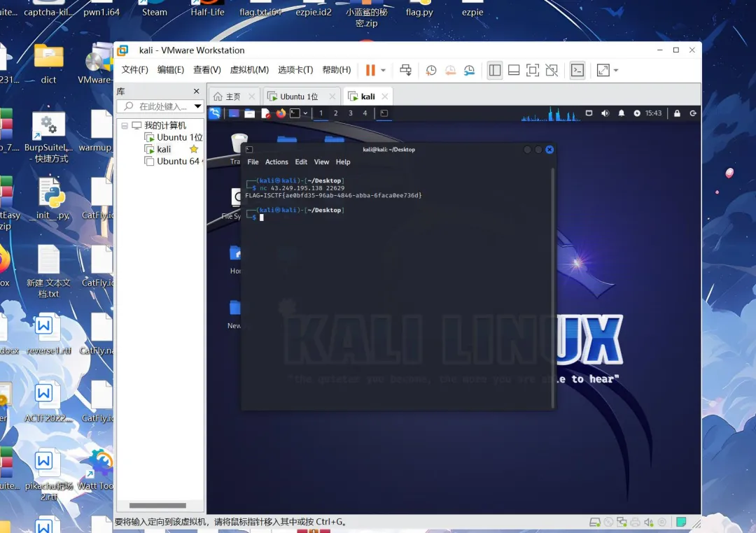
Task: Switch to Kali workspace 2
Action: click(336, 113)
